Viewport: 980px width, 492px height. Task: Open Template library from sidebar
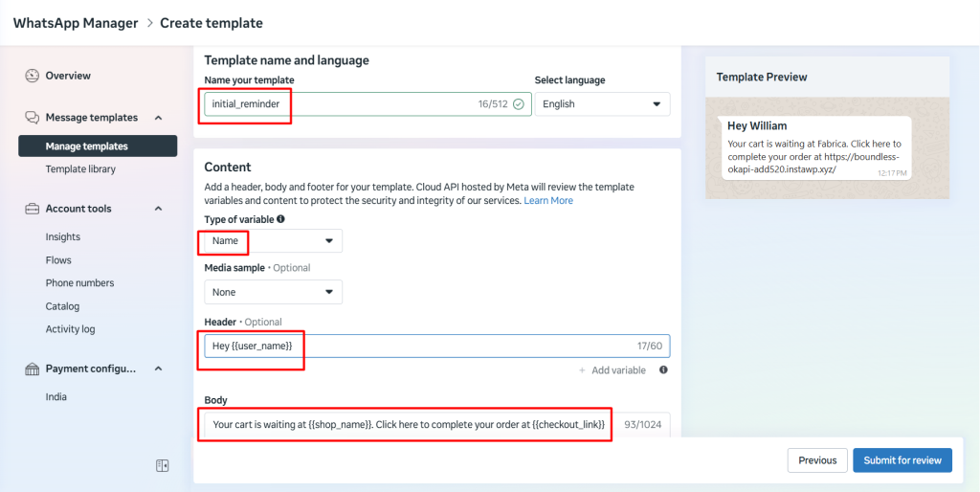(80, 169)
